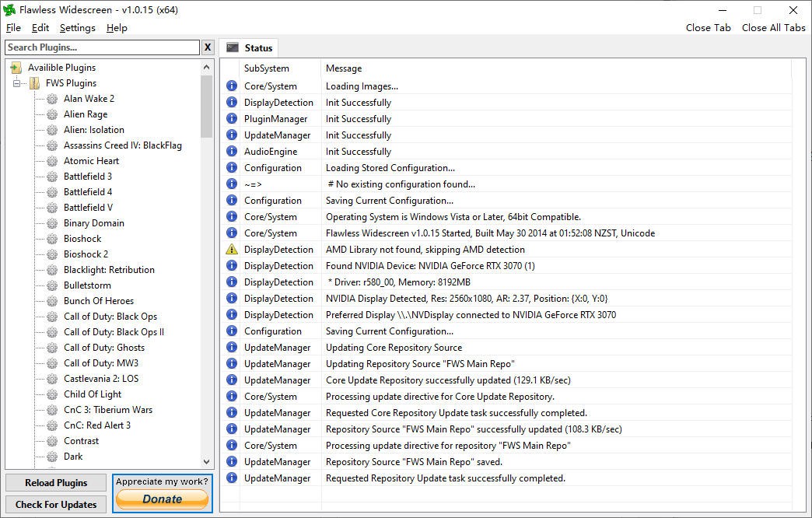
Task: Click the info icon on AudioEngine row
Action: [x=232, y=151]
